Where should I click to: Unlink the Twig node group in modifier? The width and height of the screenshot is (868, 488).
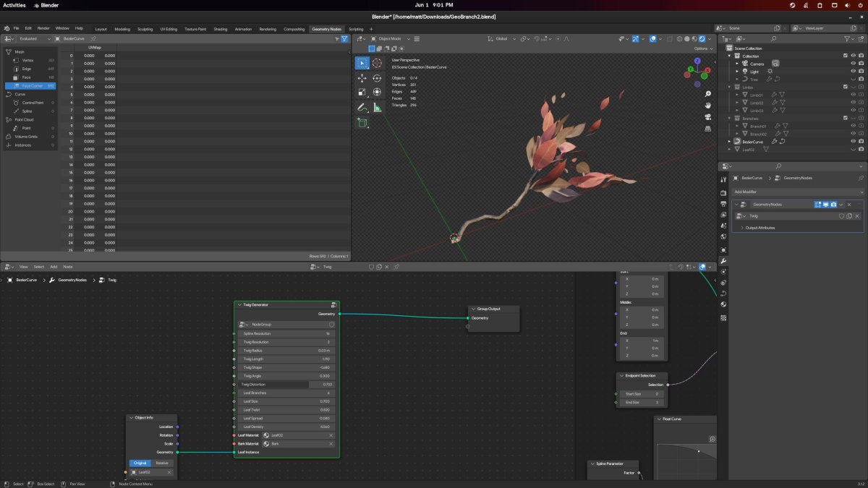(x=857, y=216)
